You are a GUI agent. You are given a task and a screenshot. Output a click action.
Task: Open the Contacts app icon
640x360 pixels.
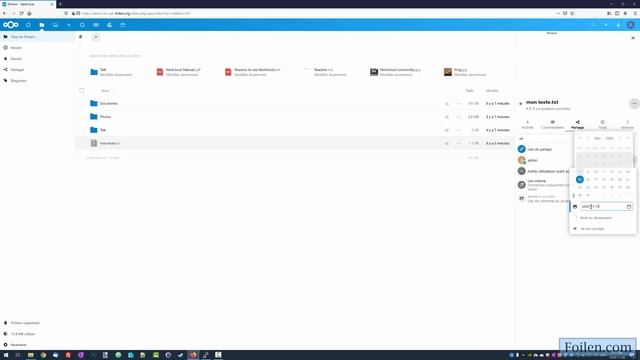click(x=109, y=25)
